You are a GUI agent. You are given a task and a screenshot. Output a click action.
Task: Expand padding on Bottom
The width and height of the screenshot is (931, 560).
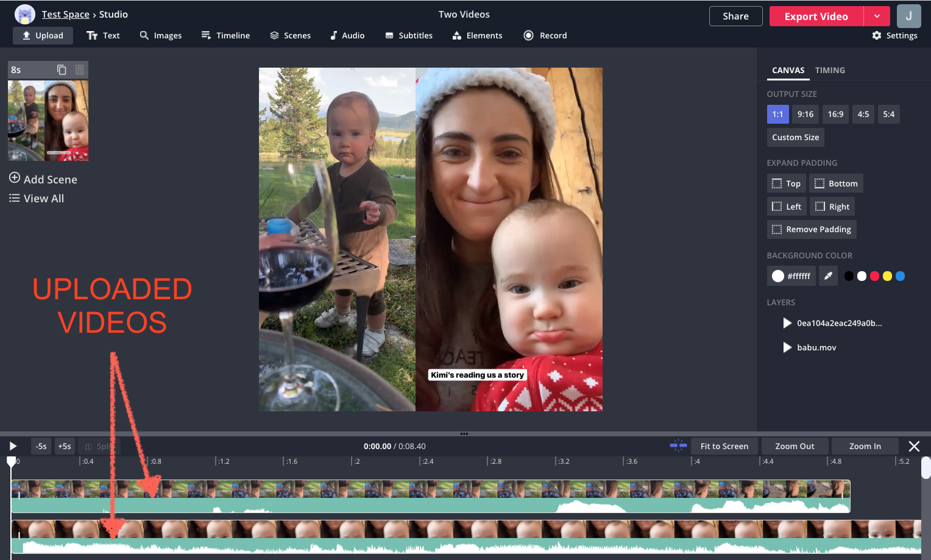click(x=836, y=183)
